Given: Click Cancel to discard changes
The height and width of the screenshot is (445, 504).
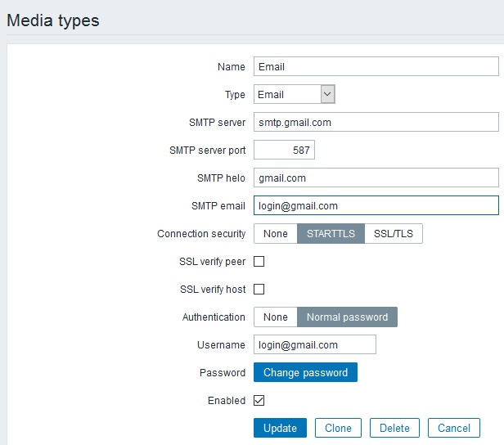Looking at the screenshot, I should pos(453,428).
